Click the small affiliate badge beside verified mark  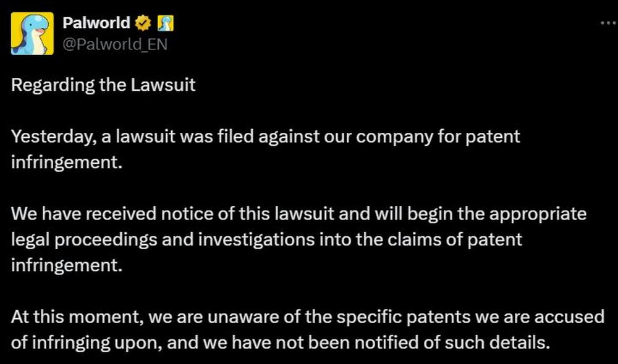click(x=166, y=23)
